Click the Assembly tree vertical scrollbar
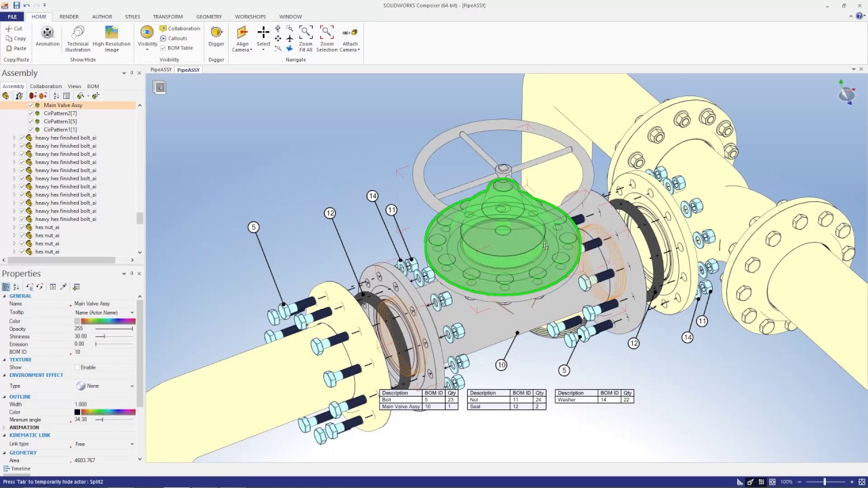The height and width of the screenshot is (488, 868). click(x=140, y=218)
